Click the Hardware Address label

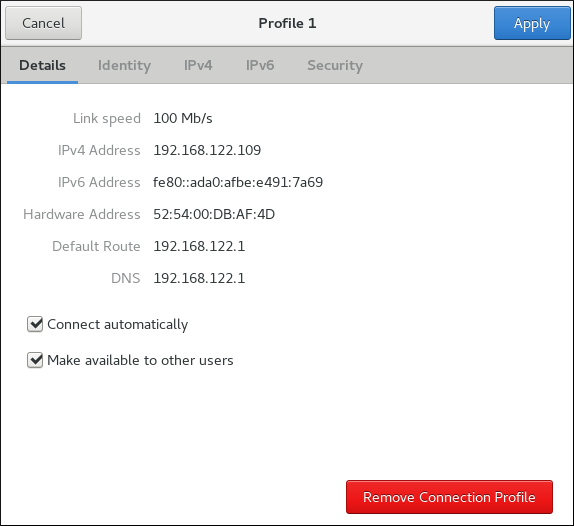tap(82, 214)
